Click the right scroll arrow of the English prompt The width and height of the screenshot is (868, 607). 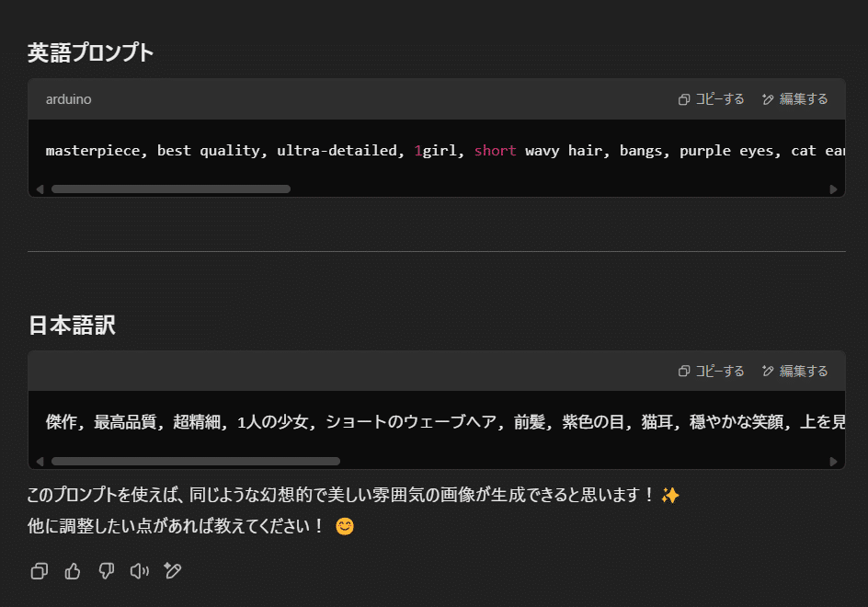[x=835, y=189]
